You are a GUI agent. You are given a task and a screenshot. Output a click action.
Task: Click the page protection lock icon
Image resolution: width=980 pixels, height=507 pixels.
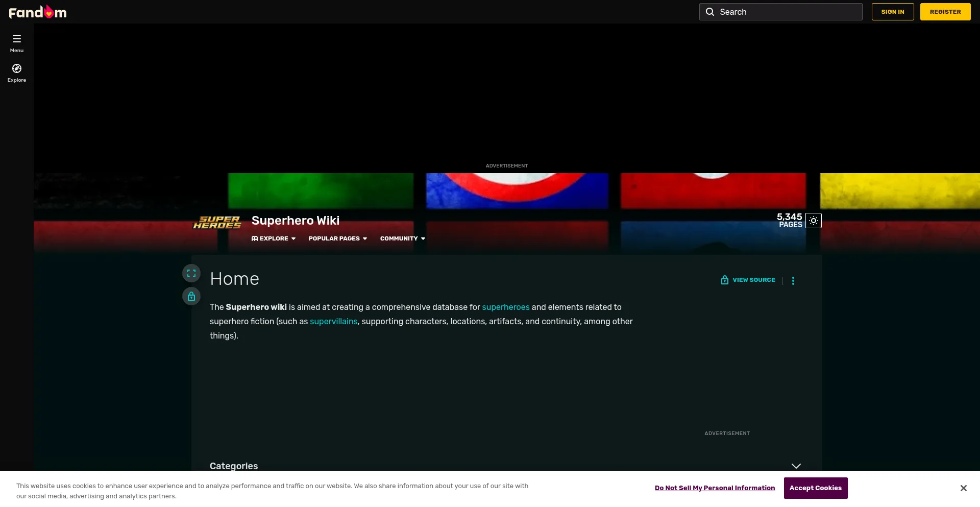pos(191,296)
